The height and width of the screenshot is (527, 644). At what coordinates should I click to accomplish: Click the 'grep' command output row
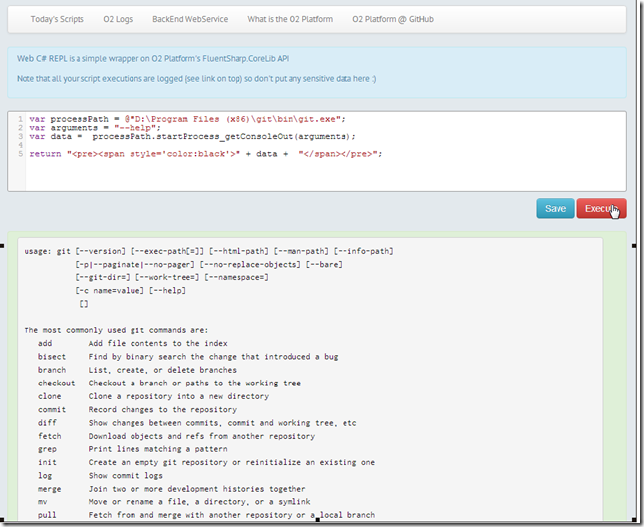(x=133, y=449)
